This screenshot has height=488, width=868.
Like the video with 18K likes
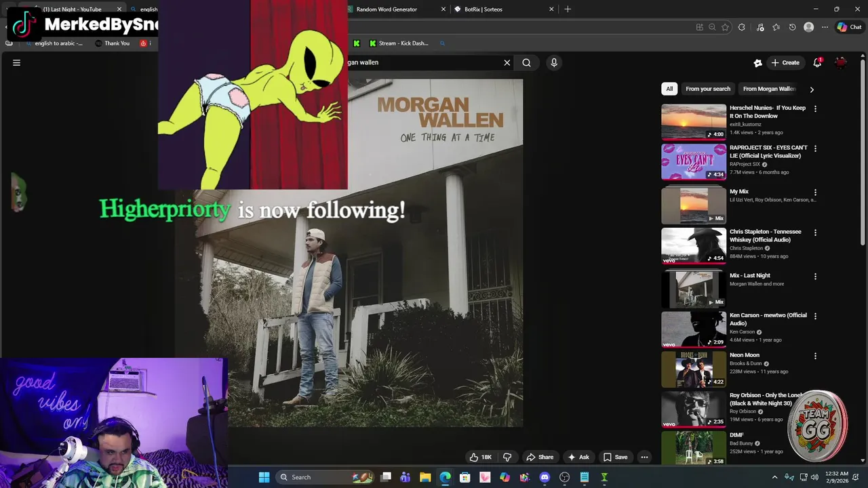point(480,457)
